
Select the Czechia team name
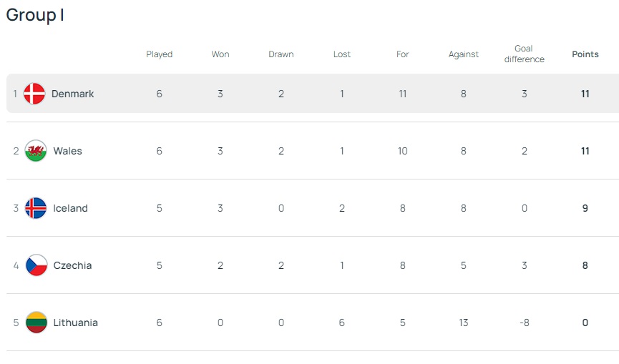coord(73,265)
